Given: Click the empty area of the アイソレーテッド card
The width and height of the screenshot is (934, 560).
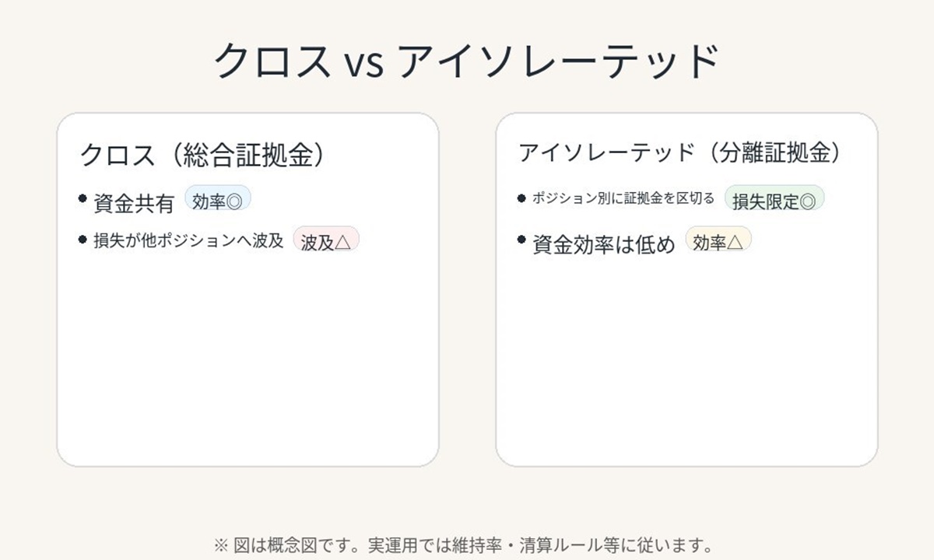Looking at the screenshot, I should coord(686,358).
